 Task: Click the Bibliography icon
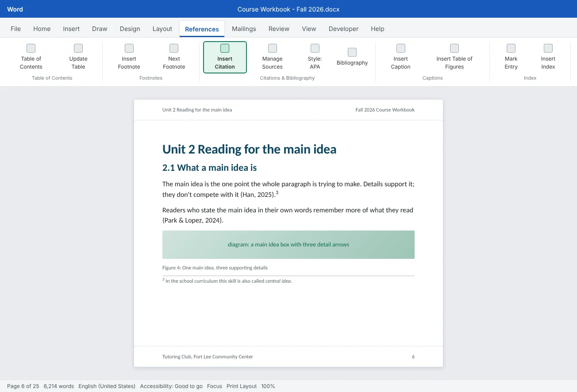coord(352,52)
